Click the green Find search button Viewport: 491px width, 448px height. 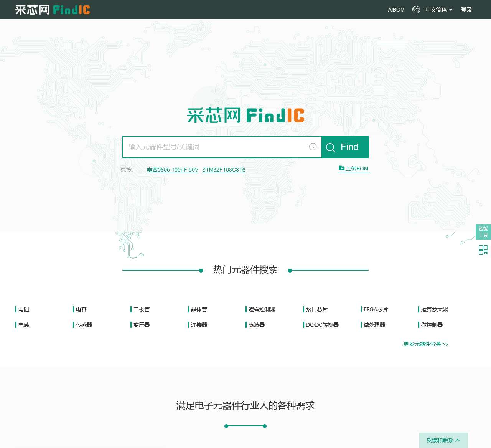pyautogui.click(x=345, y=147)
